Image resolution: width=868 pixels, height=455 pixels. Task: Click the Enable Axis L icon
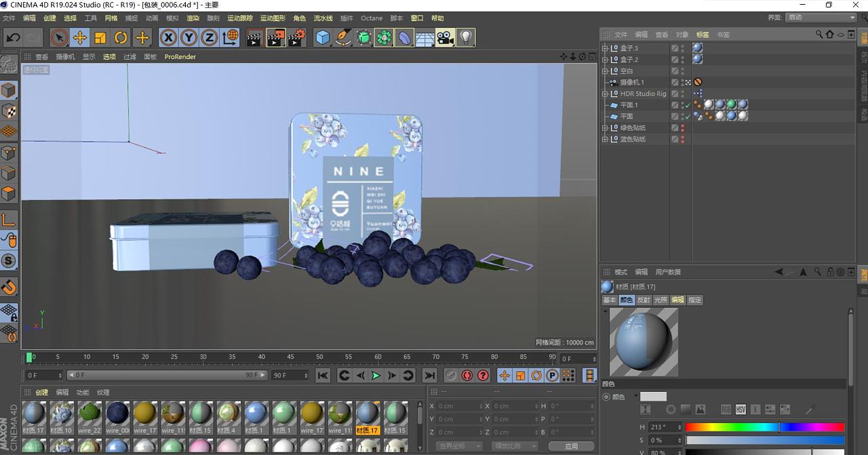tap(9, 219)
